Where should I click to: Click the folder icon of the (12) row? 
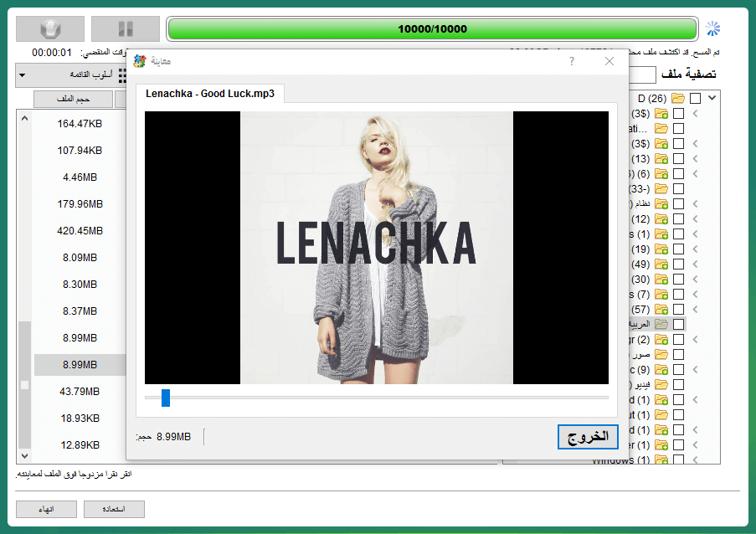point(661,218)
